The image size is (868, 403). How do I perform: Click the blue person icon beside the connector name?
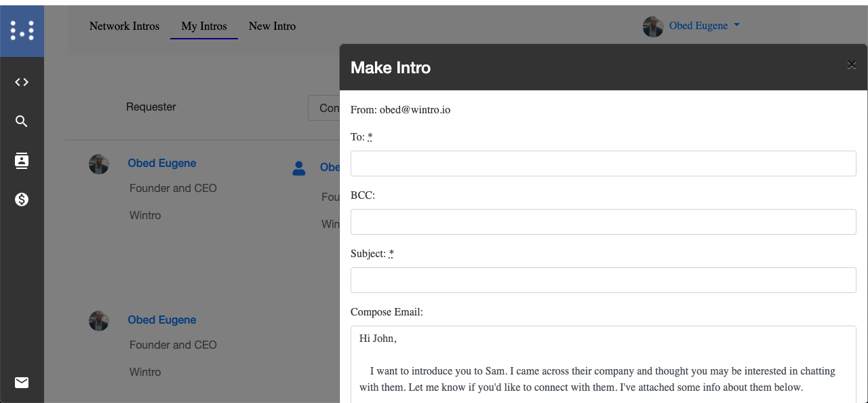click(x=298, y=168)
